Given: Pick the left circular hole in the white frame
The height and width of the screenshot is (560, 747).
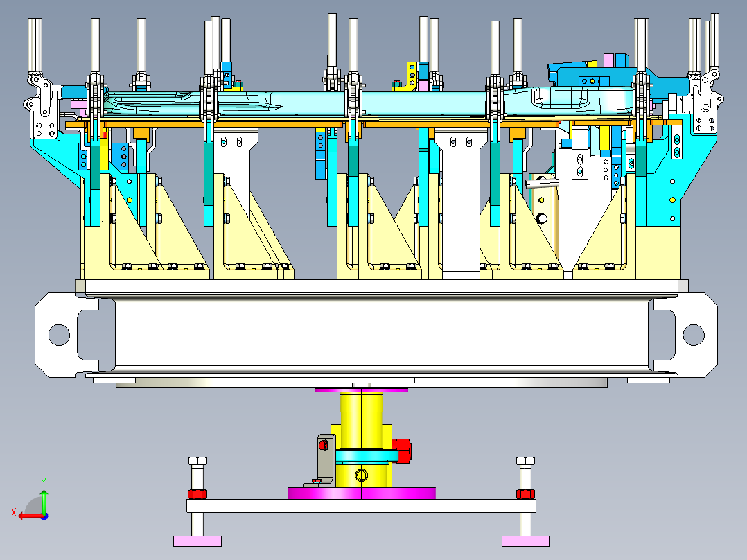Looking at the screenshot, I should pyautogui.click(x=59, y=335).
